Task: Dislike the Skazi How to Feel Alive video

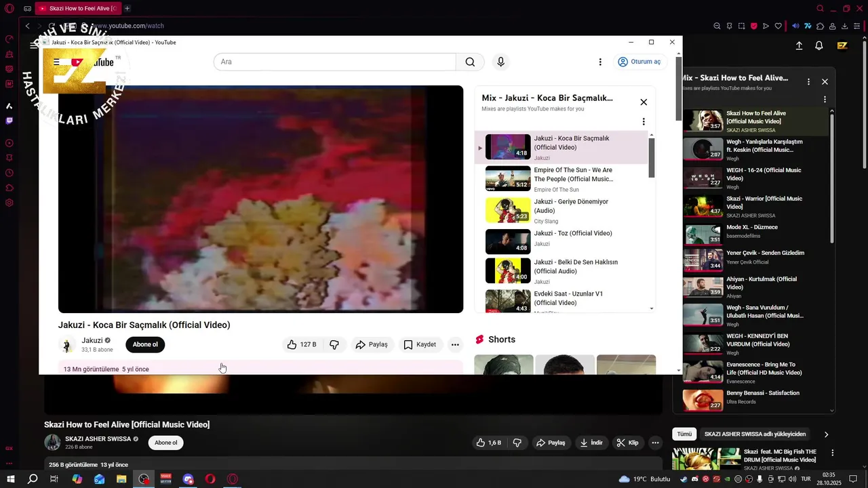Action: [517, 443]
